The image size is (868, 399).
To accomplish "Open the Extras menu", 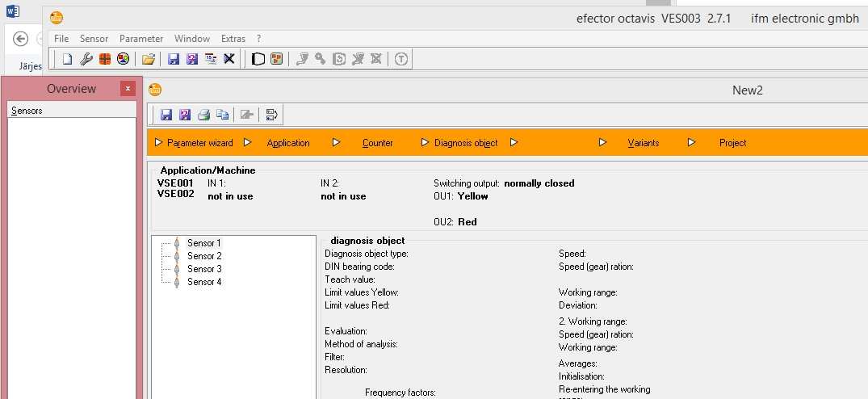I will [233, 39].
